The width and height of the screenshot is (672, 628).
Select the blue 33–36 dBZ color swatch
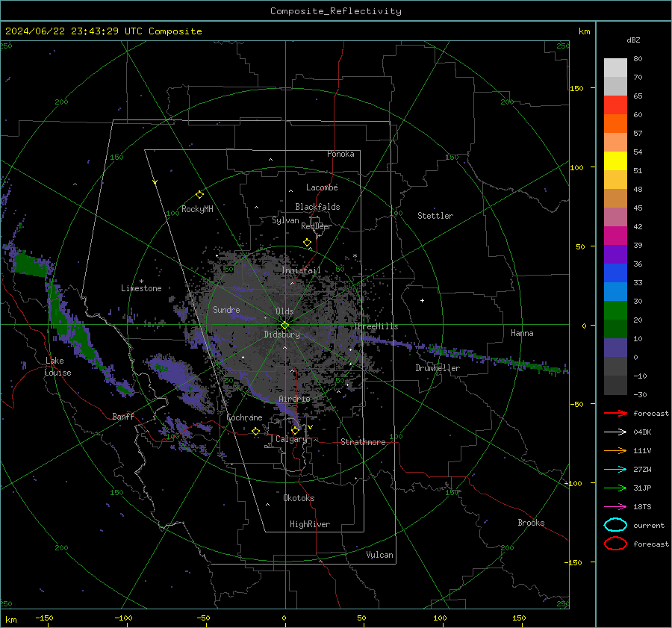pyautogui.click(x=615, y=273)
